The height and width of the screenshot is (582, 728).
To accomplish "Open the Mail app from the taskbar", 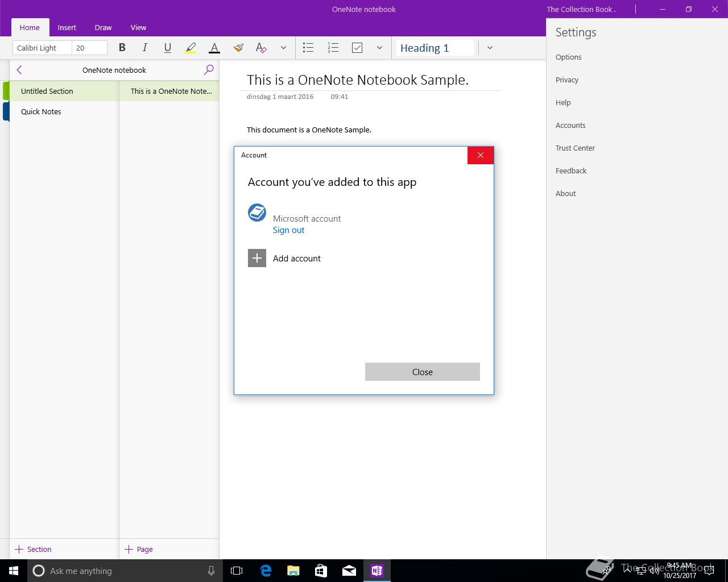I will coord(349,571).
